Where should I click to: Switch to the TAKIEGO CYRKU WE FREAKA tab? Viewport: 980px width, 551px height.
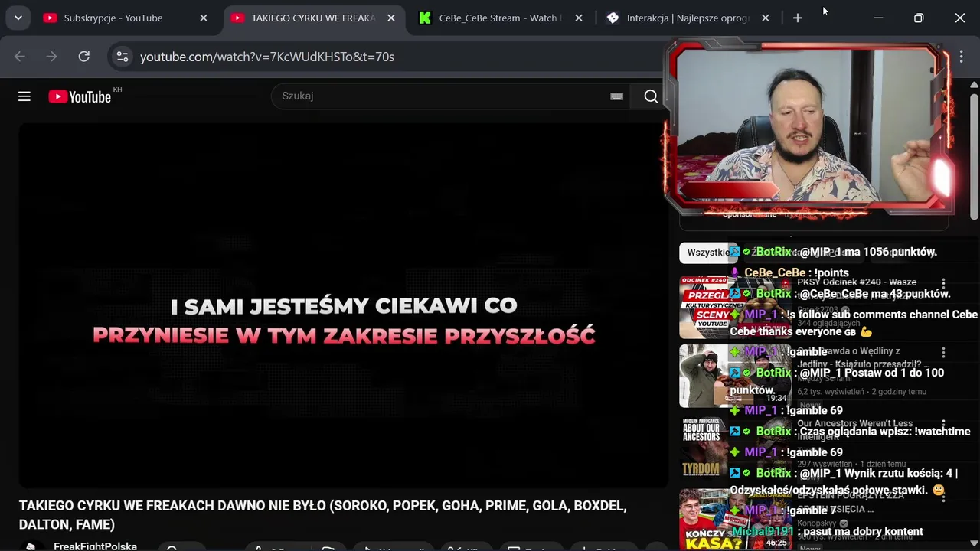tap(312, 18)
